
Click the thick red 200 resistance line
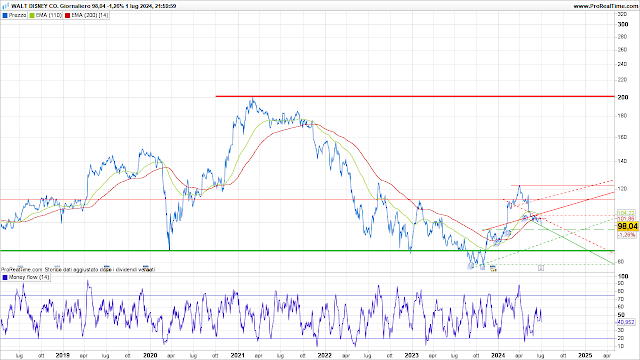[415, 96]
